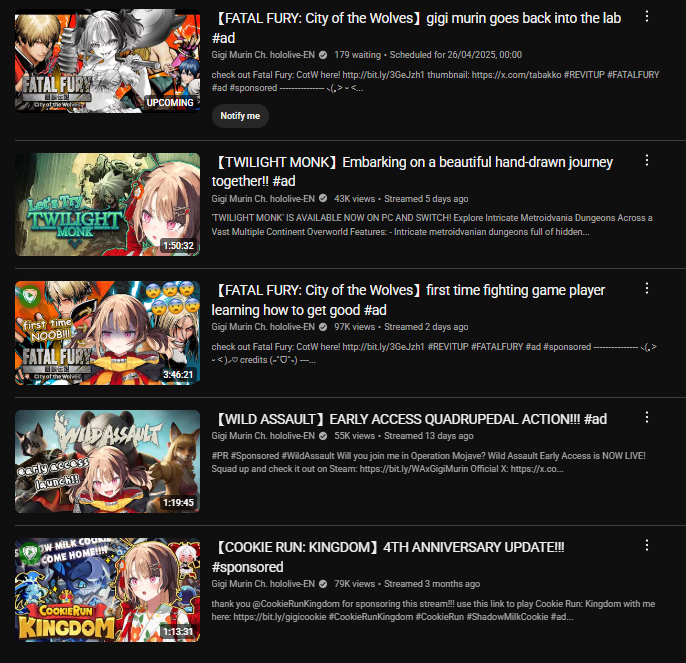Open the Wild Assault early access thumbnail
The height and width of the screenshot is (663, 686).
[108, 461]
